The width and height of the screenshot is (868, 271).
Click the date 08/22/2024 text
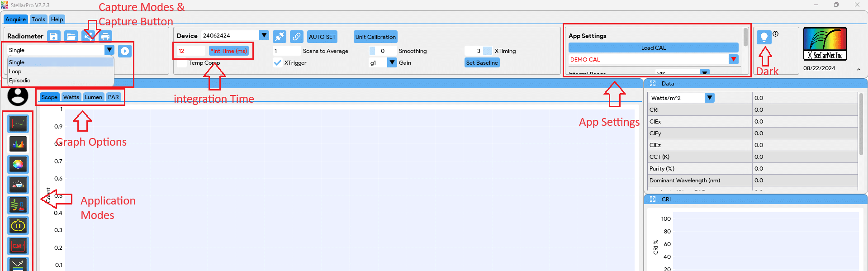819,68
